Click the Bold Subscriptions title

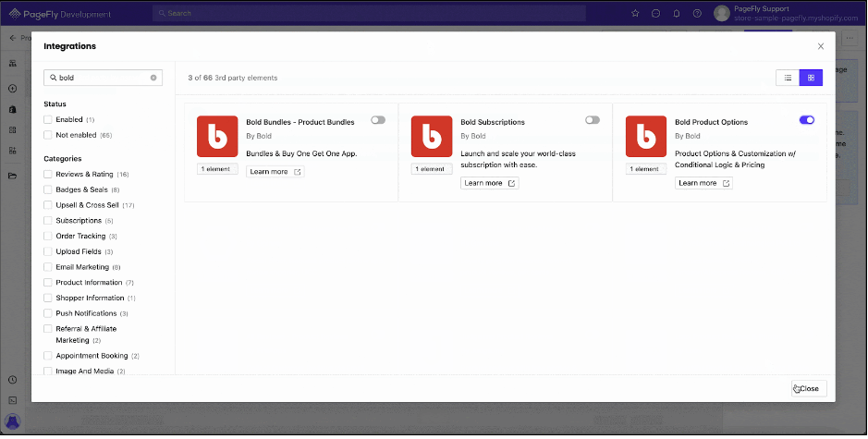coord(493,122)
